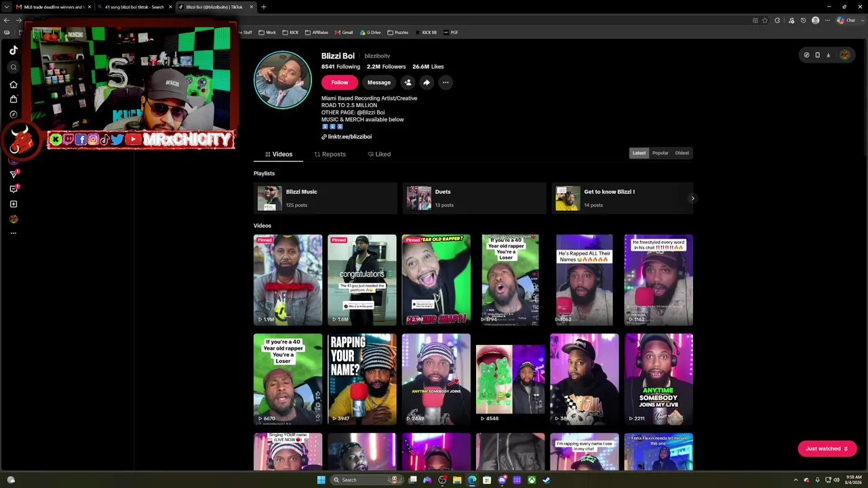Open the Explore compass icon in sidebar
The width and height of the screenshot is (868, 488).
[x=14, y=115]
